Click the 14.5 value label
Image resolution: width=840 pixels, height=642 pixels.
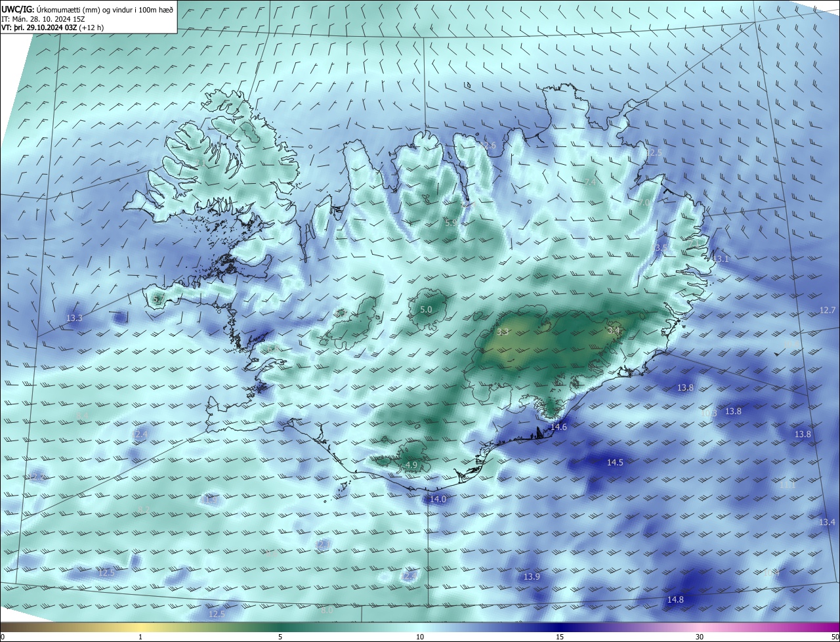[x=615, y=462]
